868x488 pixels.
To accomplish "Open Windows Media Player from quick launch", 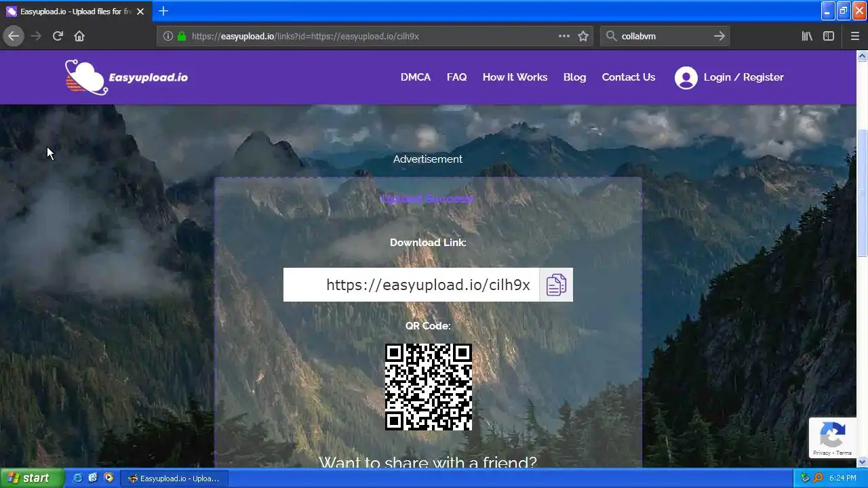I will (108, 478).
